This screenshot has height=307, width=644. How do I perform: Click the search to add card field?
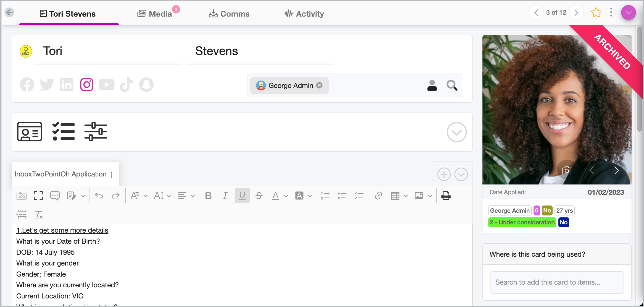click(556, 282)
